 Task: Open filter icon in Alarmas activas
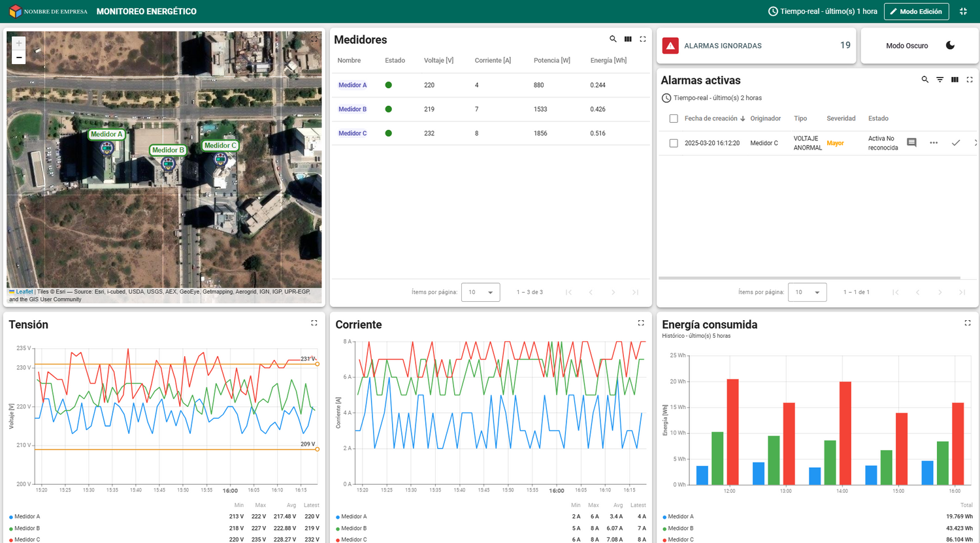click(939, 80)
